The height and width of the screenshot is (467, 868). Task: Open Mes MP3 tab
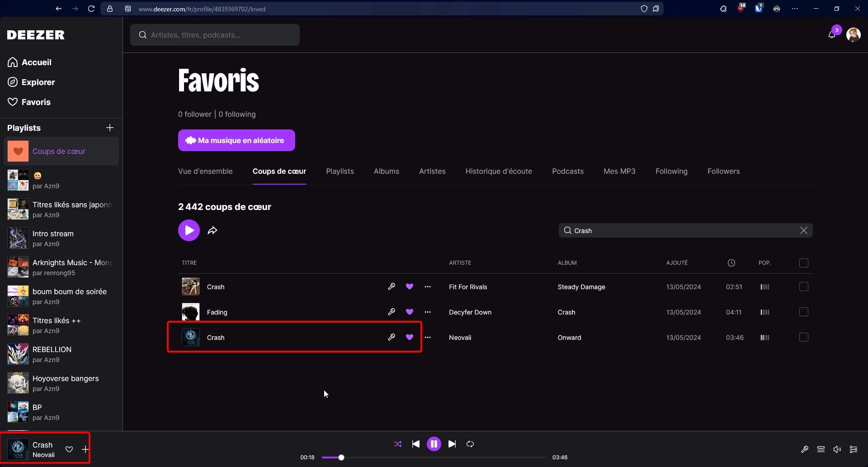[619, 171]
